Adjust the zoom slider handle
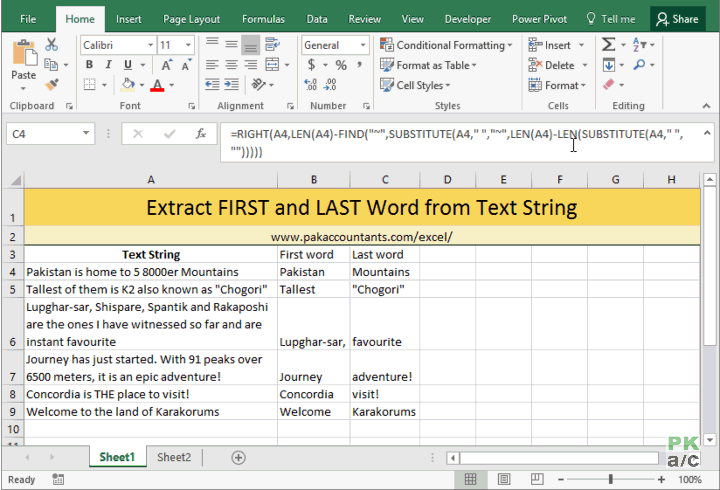 [x=610, y=479]
